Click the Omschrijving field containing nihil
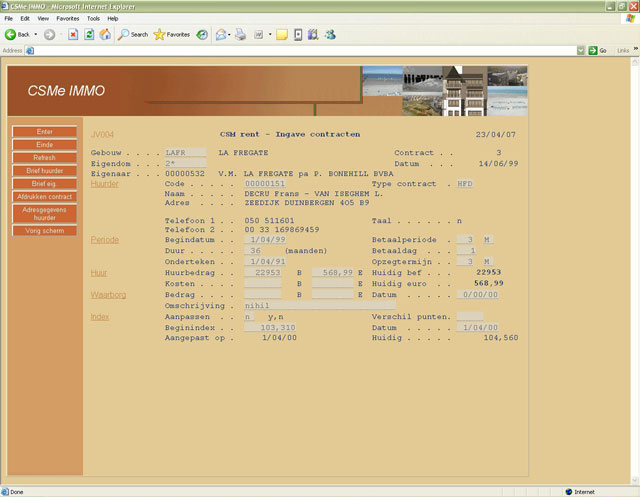640x497 pixels. point(300,306)
